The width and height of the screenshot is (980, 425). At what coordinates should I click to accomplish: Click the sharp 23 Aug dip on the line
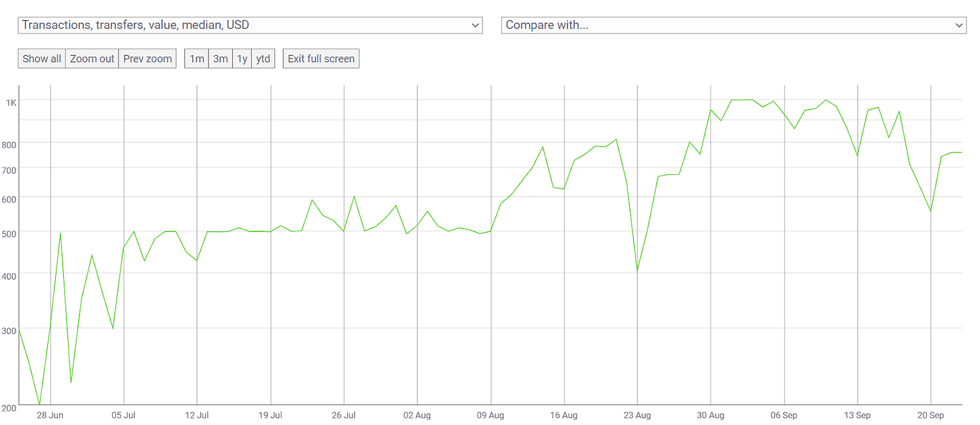click(637, 271)
